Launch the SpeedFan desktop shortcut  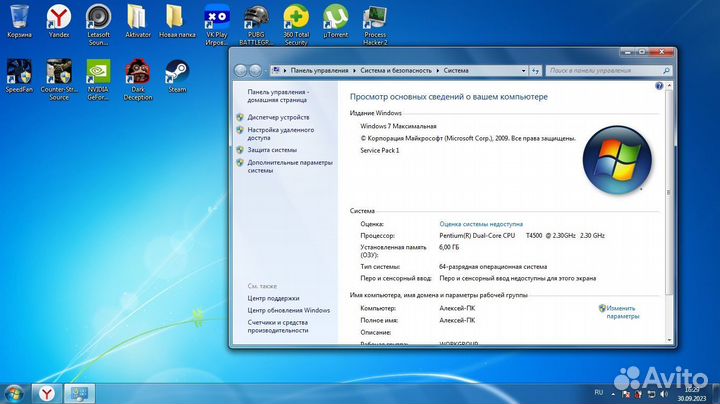[x=19, y=77]
